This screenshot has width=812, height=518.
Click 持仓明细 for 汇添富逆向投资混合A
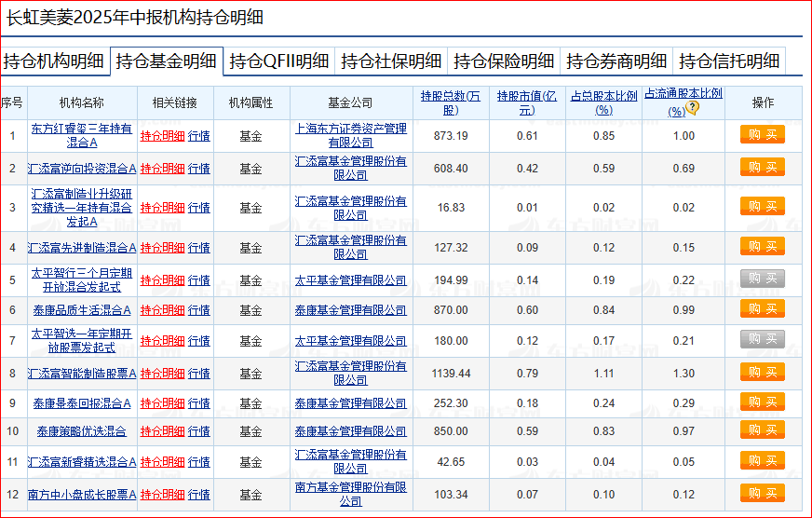[163, 169]
